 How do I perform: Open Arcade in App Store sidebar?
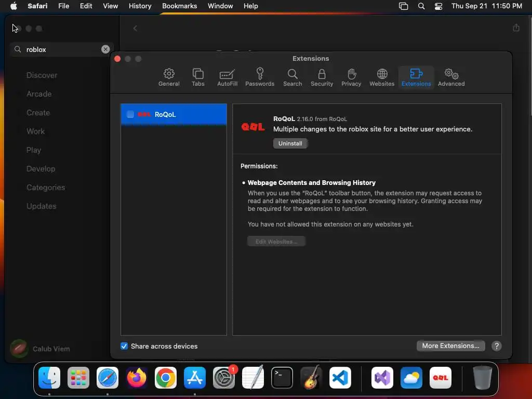click(x=39, y=94)
